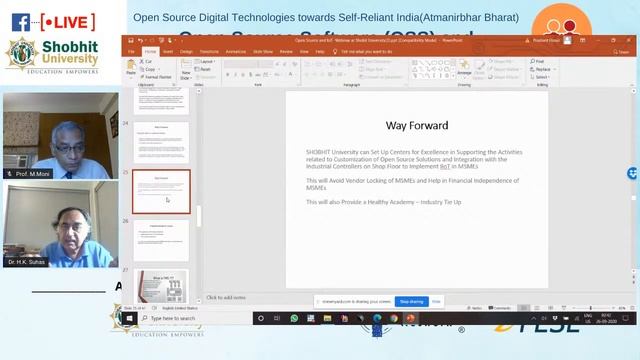640x360 pixels.
Task: Click the Find command
Action: click(x=537, y=61)
